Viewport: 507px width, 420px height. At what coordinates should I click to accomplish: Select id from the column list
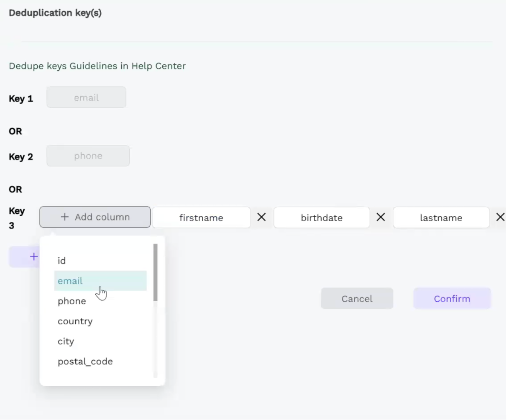62,261
